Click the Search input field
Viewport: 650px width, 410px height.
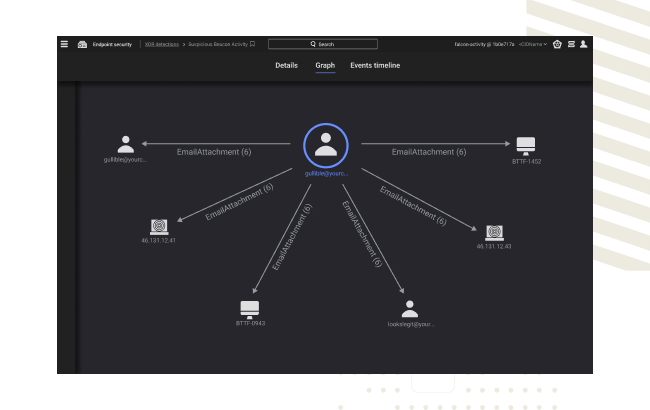click(x=323, y=44)
